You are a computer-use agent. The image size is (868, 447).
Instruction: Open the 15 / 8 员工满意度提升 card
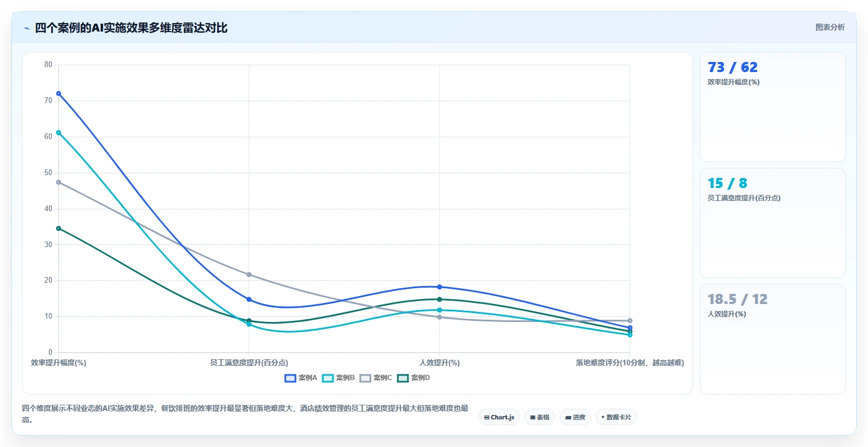coord(772,223)
